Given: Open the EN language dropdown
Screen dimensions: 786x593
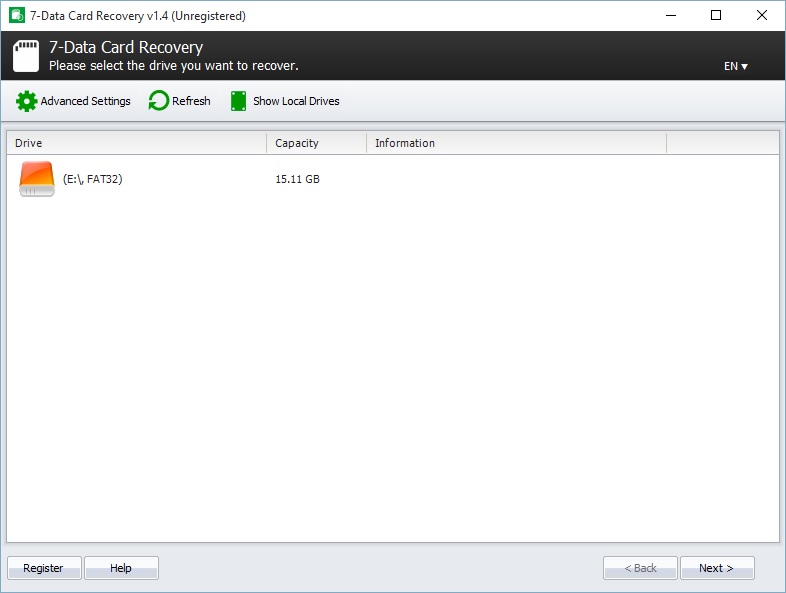Looking at the screenshot, I should (x=735, y=66).
